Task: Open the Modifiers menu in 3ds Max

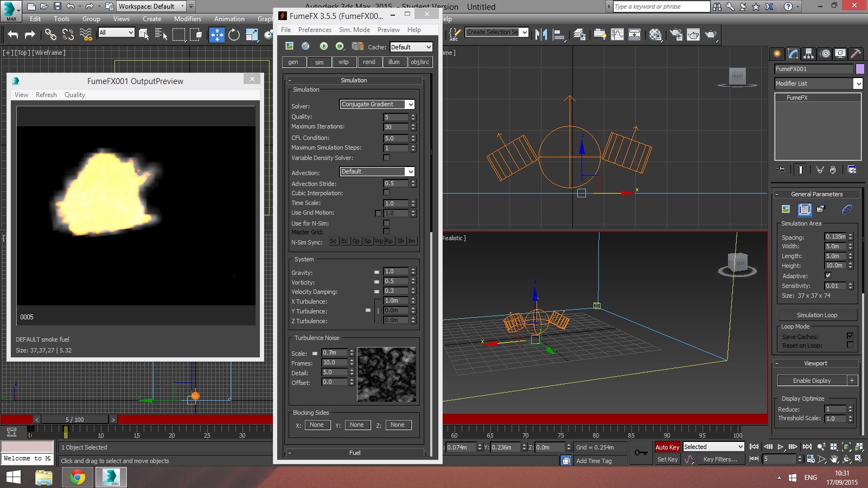Action: [x=188, y=19]
